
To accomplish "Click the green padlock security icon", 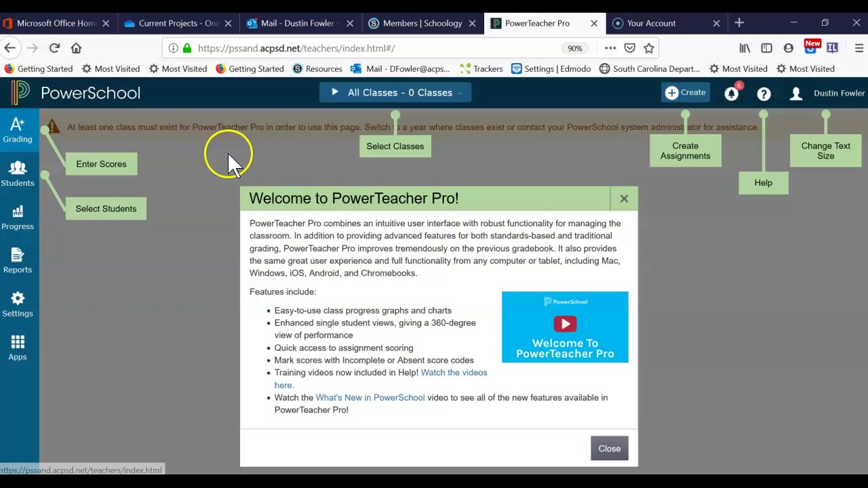I will click(187, 48).
